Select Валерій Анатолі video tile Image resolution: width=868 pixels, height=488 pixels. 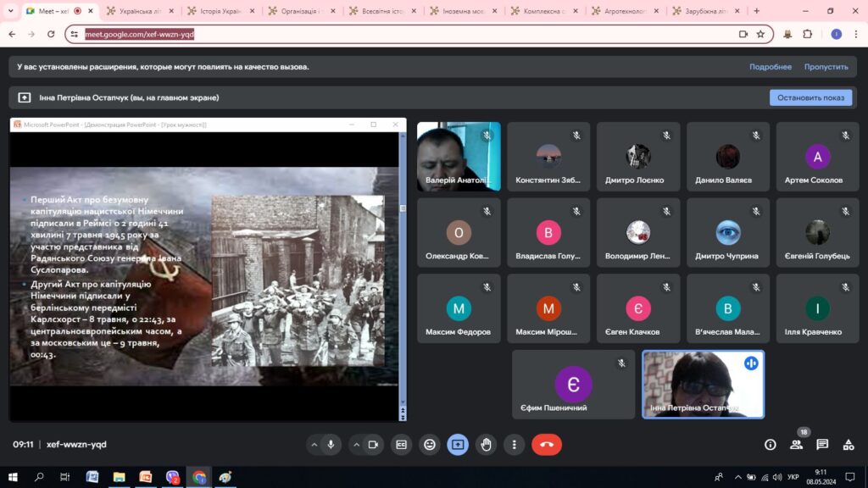(459, 156)
